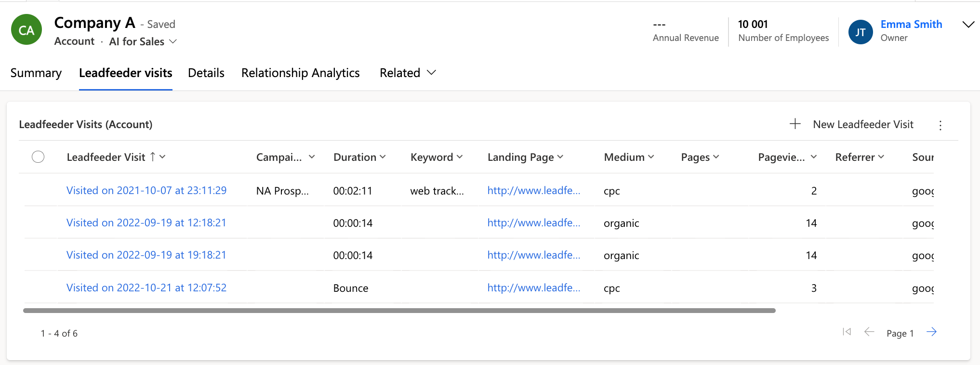Image resolution: width=980 pixels, height=365 pixels.
Task: Open visit from 2022-09-19 at 19:18:21
Action: click(146, 255)
